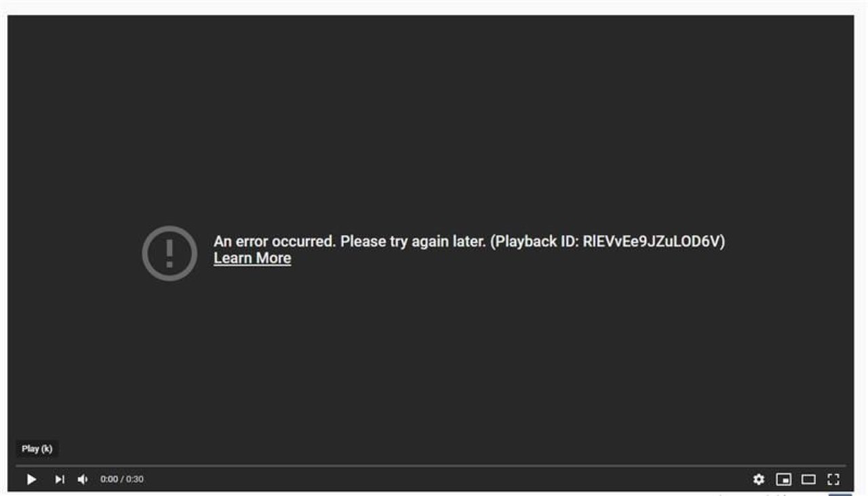Viewport: 868px width, 496px height.
Task: Click the Playback ID text
Action: 608,242
